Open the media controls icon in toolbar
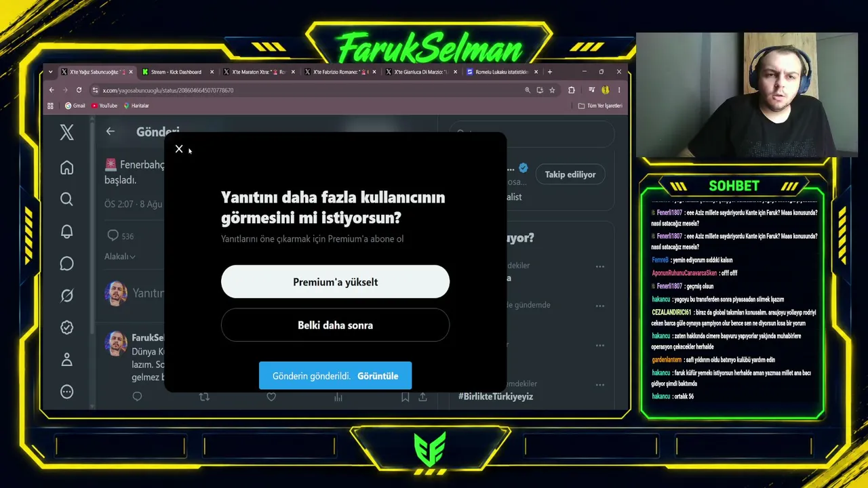 click(x=592, y=90)
